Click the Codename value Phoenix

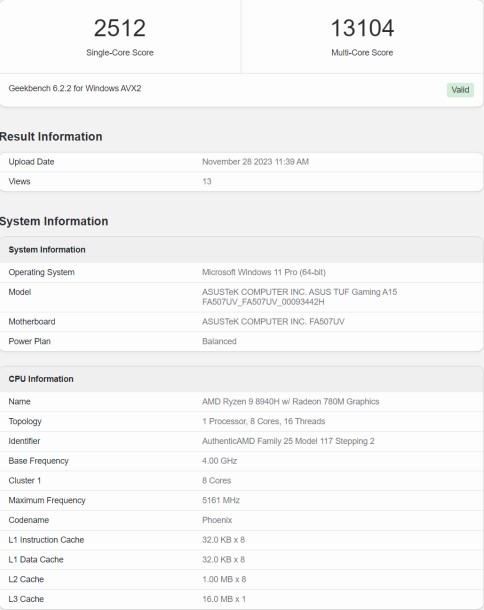click(x=217, y=520)
